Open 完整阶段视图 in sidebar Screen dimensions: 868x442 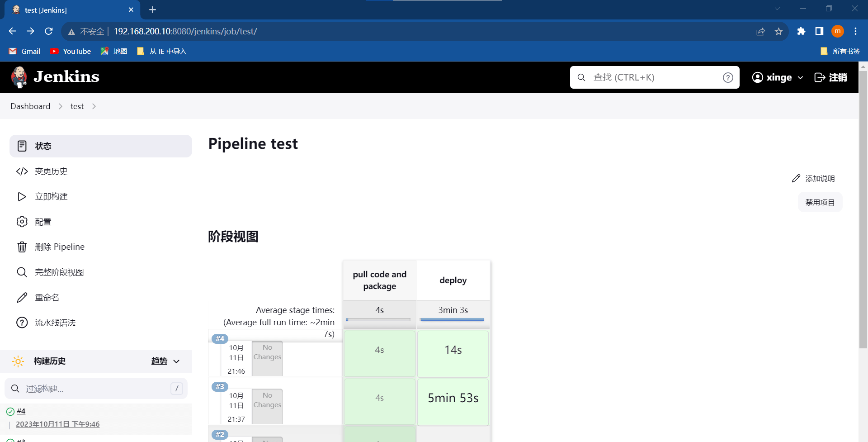click(101, 272)
